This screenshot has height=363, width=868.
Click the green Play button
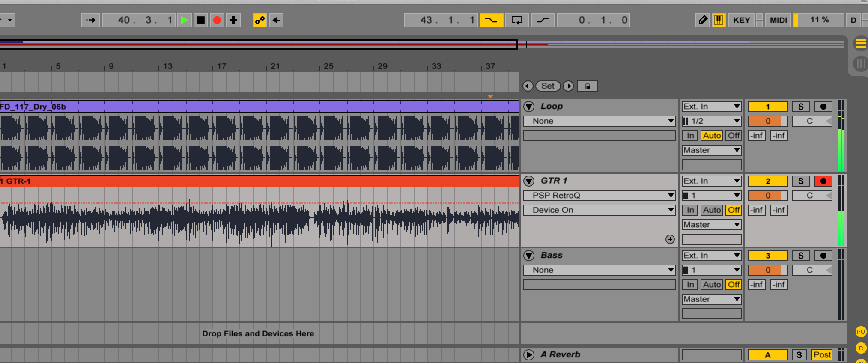coord(184,20)
